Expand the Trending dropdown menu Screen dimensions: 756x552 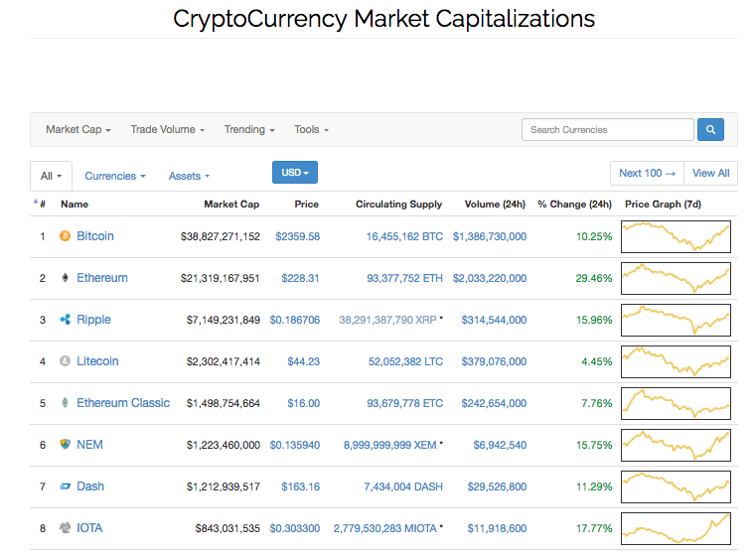[249, 130]
